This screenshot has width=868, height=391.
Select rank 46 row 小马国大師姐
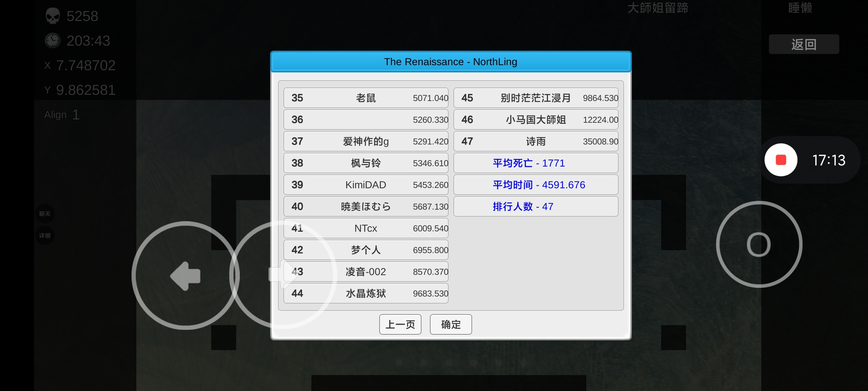pos(536,119)
